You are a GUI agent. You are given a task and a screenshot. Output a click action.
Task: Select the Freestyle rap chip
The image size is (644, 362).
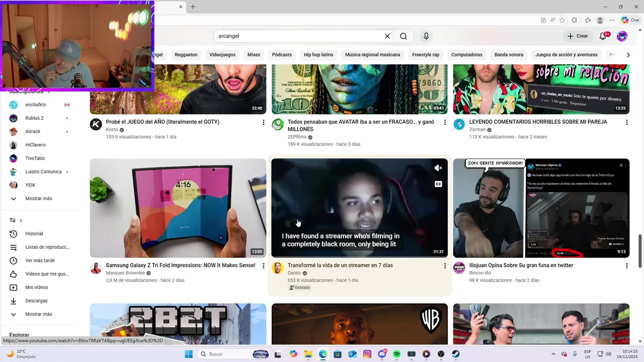(426, 55)
